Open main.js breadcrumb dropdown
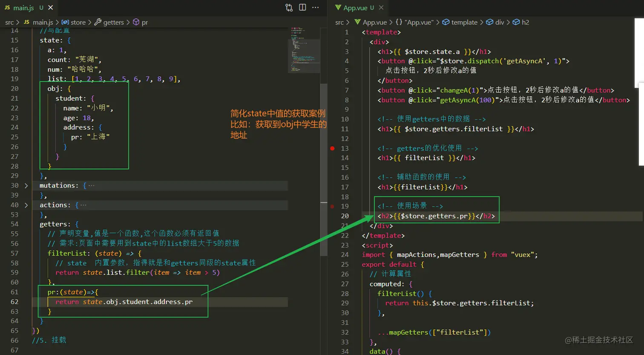Image resolution: width=644 pixels, height=355 pixels. tap(43, 22)
